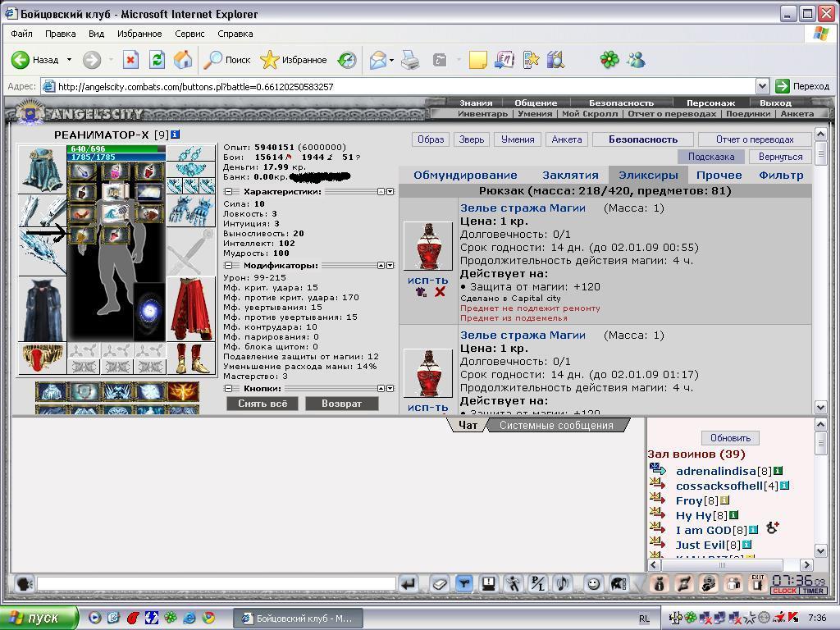Select the ice gloves equipment slot

(191, 212)
